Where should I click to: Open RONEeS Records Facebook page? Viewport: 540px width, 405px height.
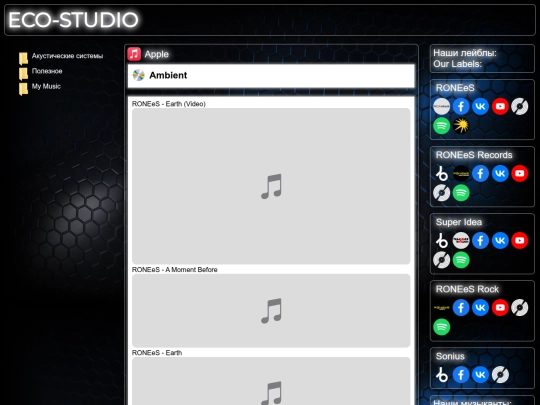click(x=480, y=174)
